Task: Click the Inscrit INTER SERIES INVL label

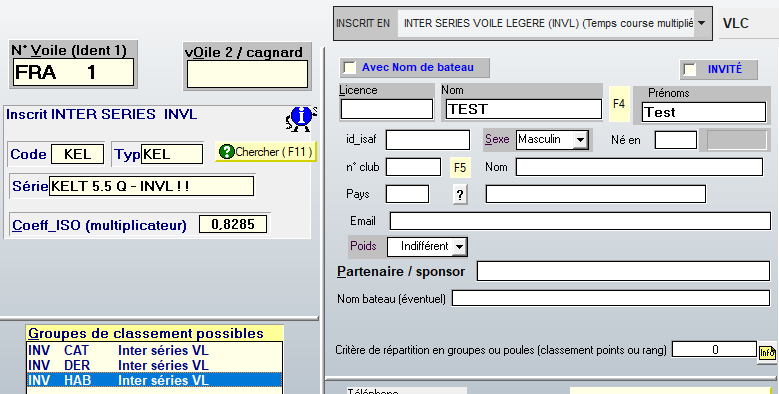Action: point(101,114)
